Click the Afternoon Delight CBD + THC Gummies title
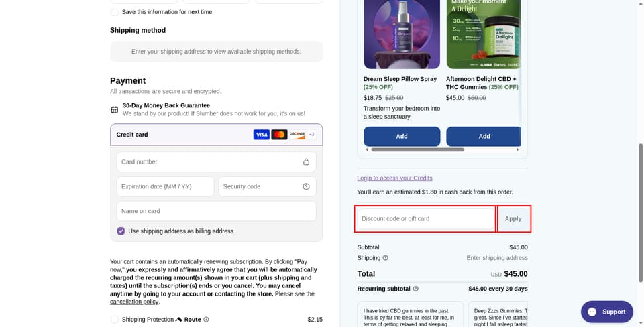This screenshot has width=644, height=327. click(x=481, y=83)
